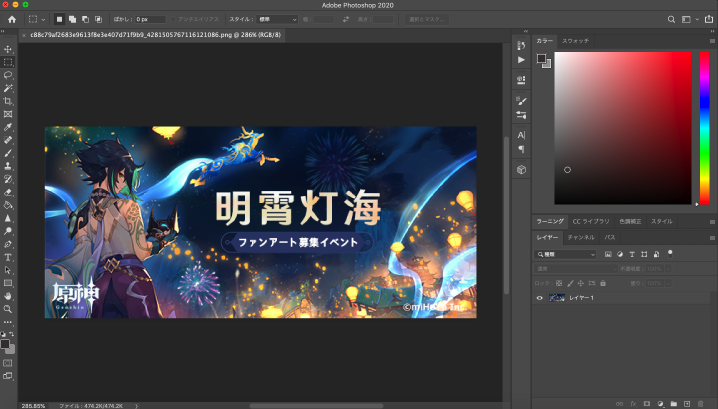Select the Brush tool
This screenshot has width=718, height=409.
coord(8,153)
